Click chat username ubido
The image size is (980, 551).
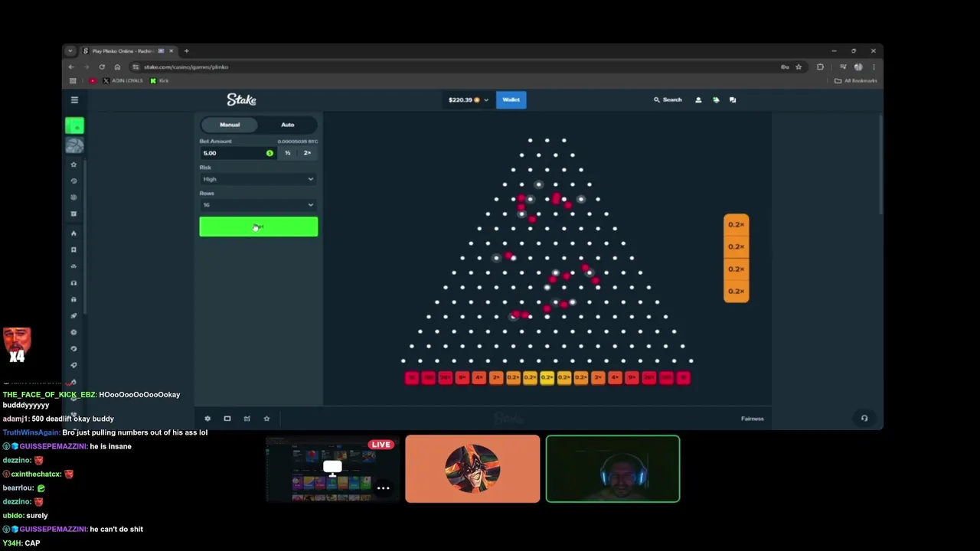(13, 515)
